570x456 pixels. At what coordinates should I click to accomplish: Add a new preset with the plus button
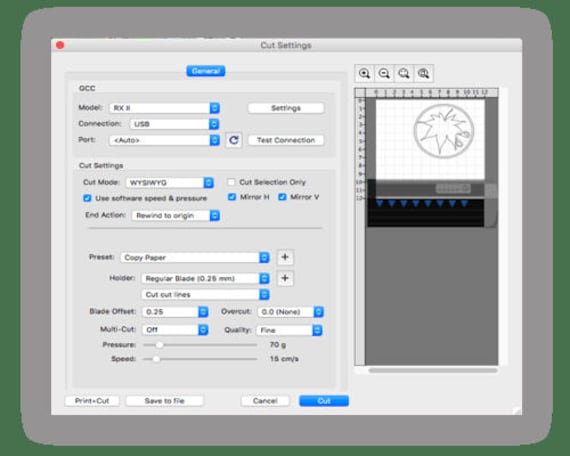pyautogui.click(x=285, y=257)
